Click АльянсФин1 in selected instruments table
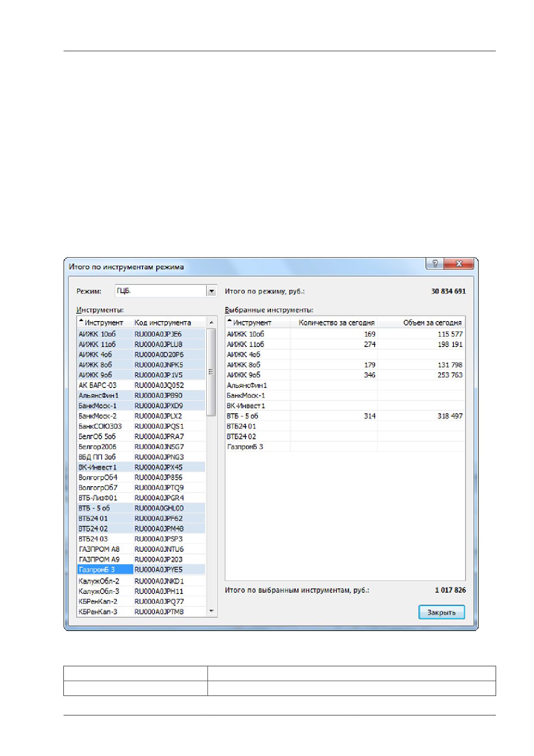The height and width of the screenshot is (756, 534). coord(345,385)
